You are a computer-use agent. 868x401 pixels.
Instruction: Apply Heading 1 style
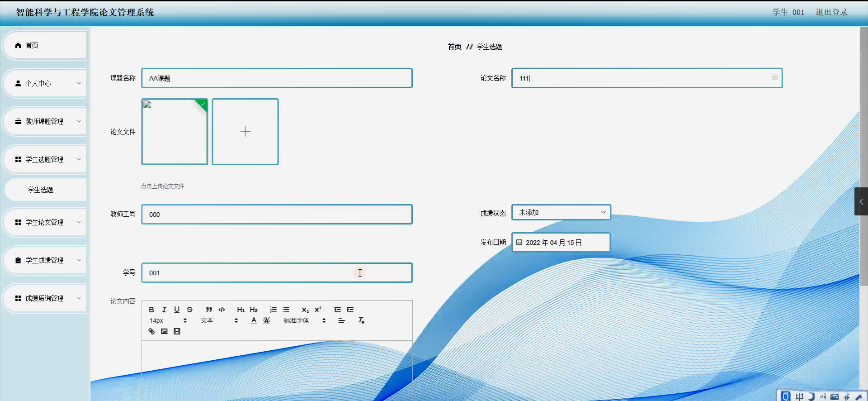[241, 310]
